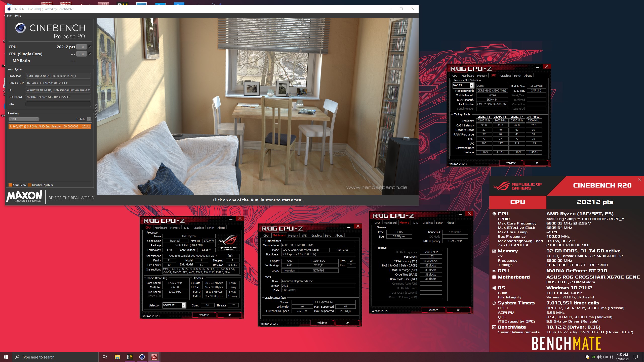
Task: Click the taskbar search box
Action: pos(55,357)
